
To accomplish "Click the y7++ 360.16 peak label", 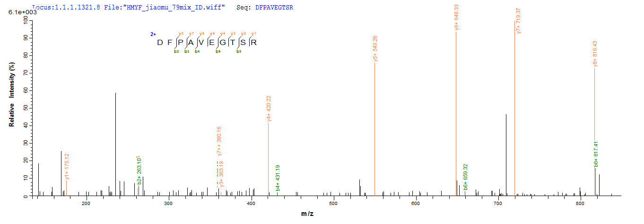I will pos(219,141).
